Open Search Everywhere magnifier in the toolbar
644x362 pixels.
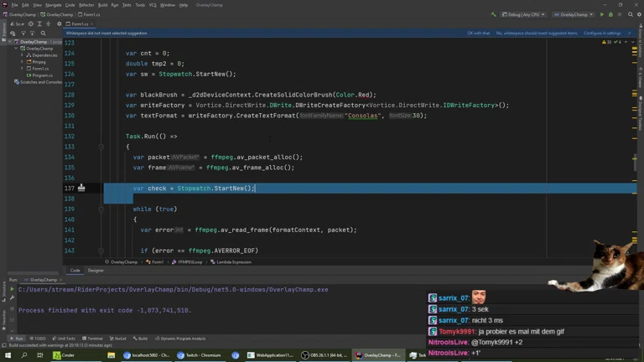pyautogui.click(x=631, y=14)
